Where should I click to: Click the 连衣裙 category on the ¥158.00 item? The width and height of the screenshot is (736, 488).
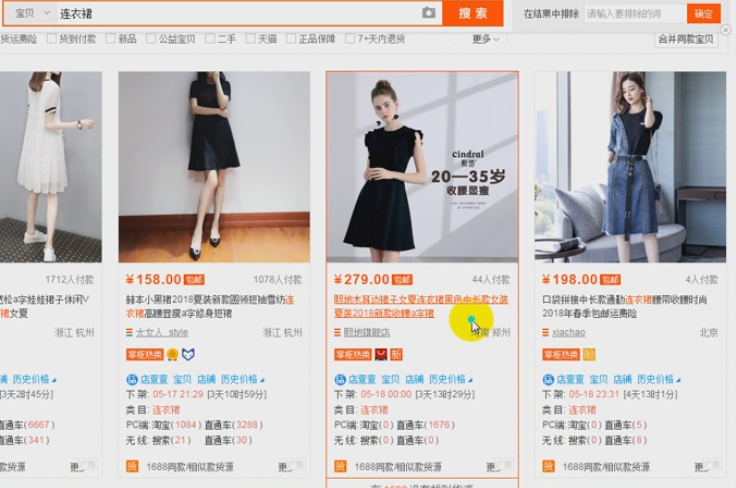coord(166,410)
